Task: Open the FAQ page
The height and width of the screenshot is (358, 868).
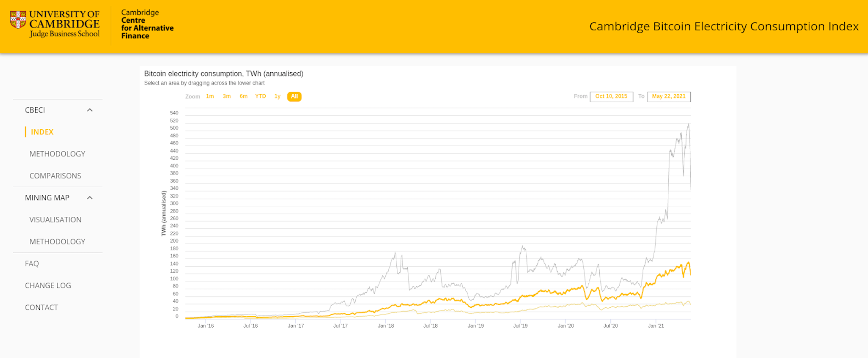Action: pos(32,263)
